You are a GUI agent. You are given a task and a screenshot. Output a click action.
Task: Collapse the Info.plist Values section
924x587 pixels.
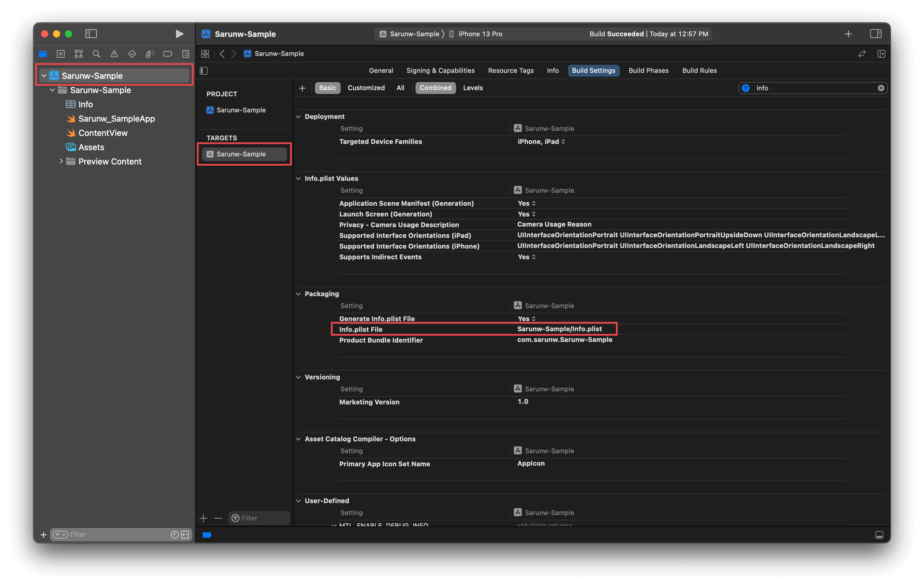(298, 178)
